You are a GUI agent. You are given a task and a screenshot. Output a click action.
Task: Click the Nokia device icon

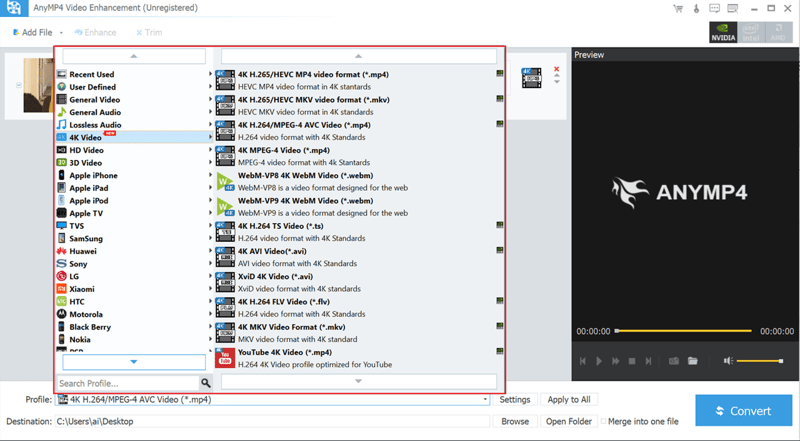coord(61,339)
